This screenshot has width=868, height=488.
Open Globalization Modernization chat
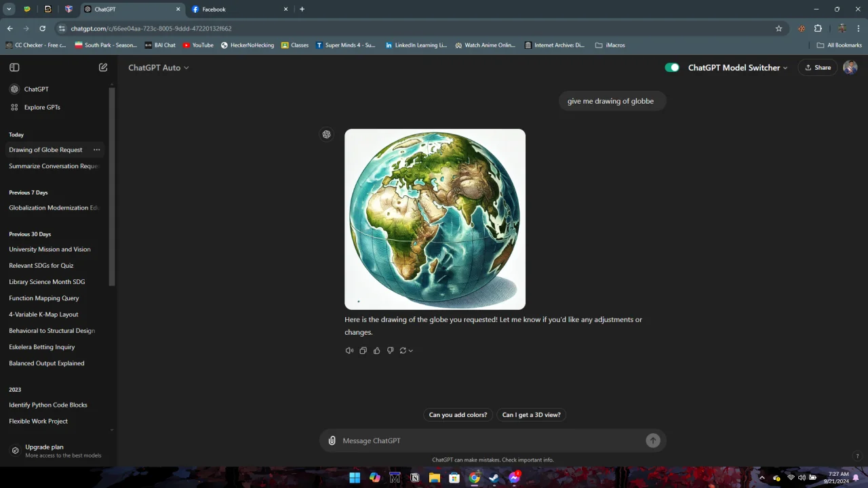tap(55, 207)
